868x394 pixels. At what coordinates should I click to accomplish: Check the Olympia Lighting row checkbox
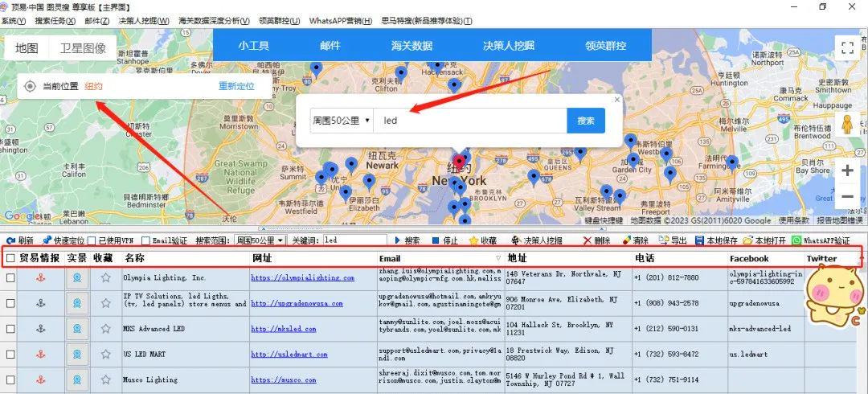click(10, 277)
